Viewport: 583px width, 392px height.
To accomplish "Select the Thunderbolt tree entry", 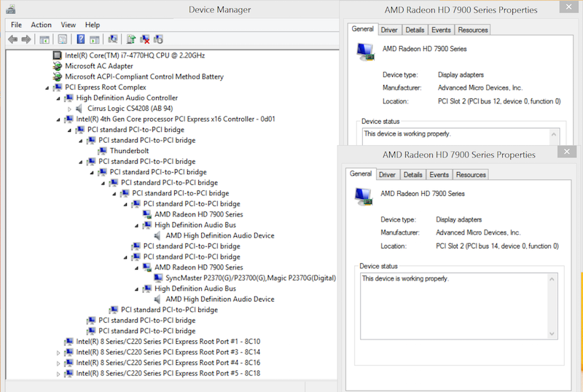I will 130,151.
